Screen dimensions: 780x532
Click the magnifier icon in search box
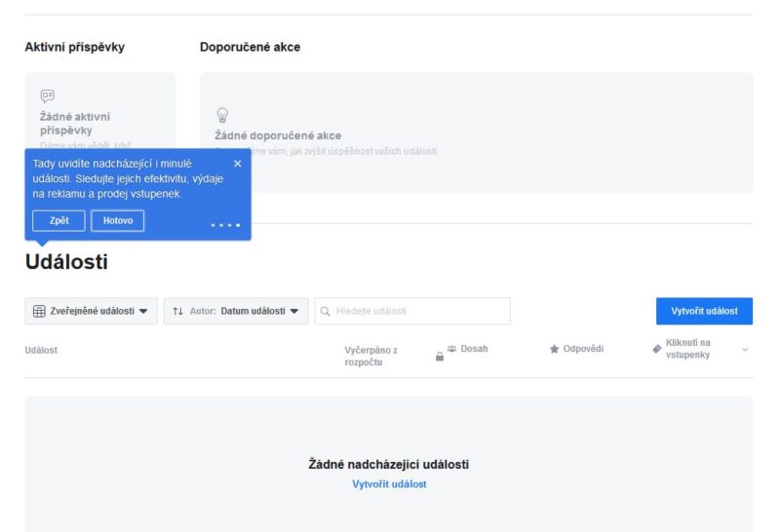point(325,311)
